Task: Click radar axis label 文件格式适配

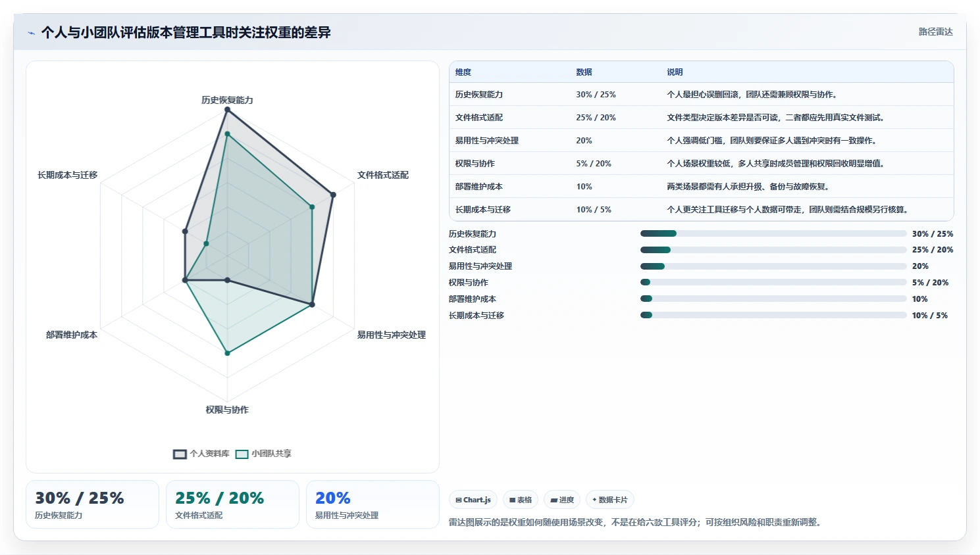Action: click(x=383, y=175)
